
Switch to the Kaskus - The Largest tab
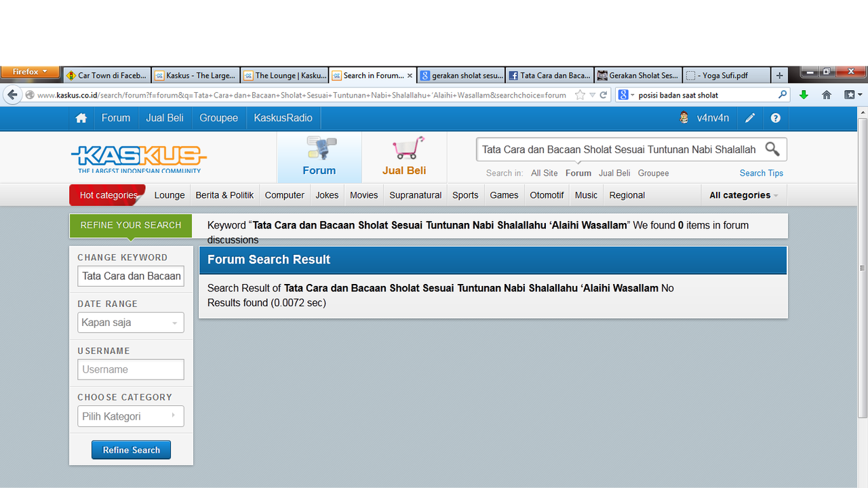click(195, 75)
